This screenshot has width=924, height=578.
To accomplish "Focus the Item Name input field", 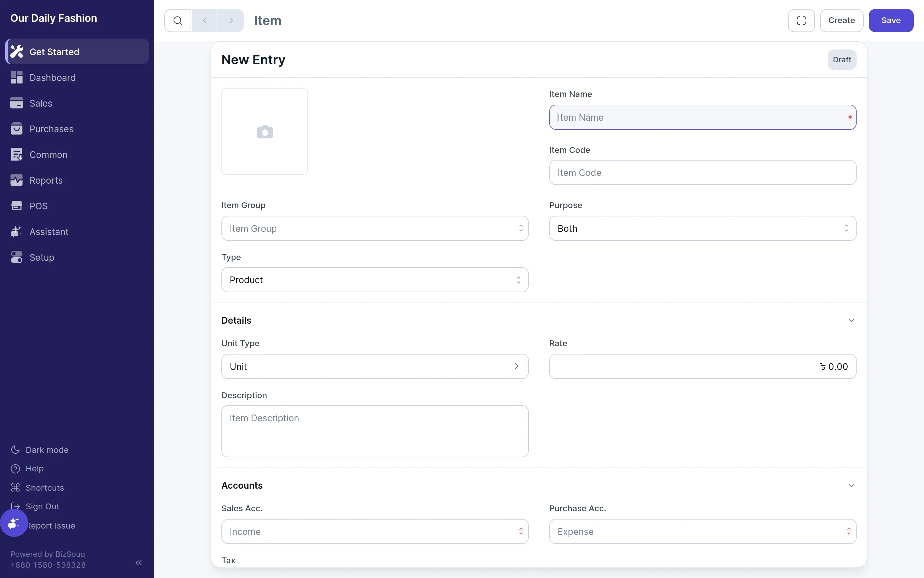I will click(702, 117).
